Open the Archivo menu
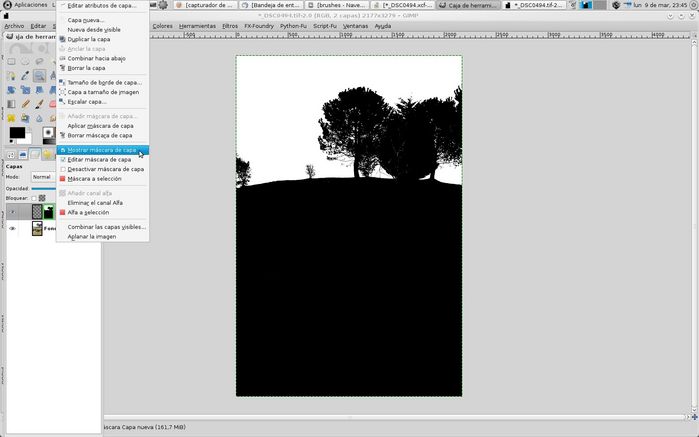This screenshot has height=437, width=699. 14,26
